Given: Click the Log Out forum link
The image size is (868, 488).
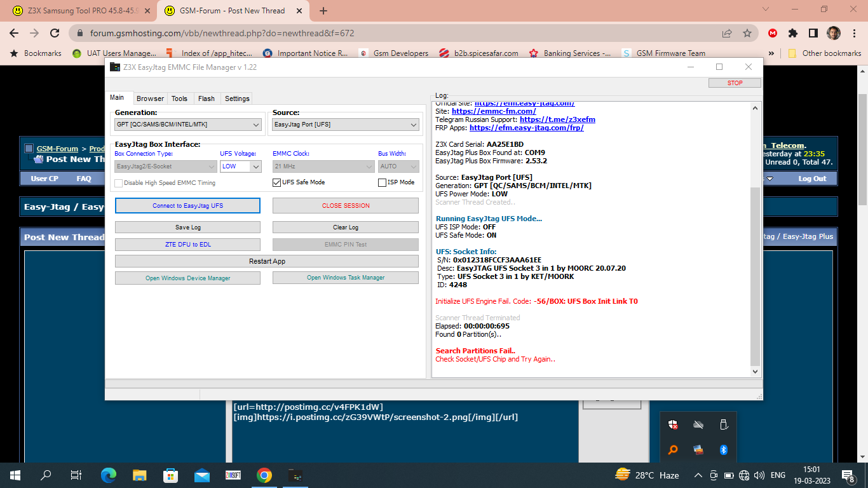Looking at the screenshot, I should (812, 179).
